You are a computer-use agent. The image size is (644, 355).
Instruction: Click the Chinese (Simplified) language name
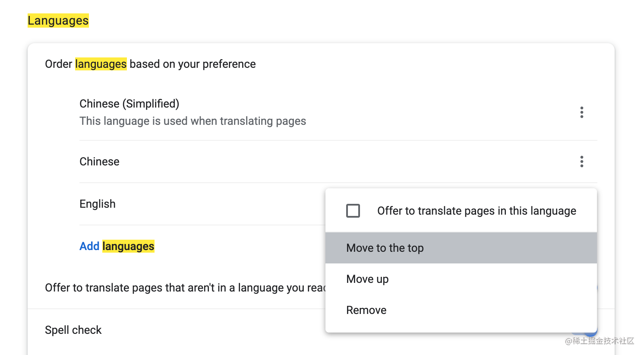[129, 104]
